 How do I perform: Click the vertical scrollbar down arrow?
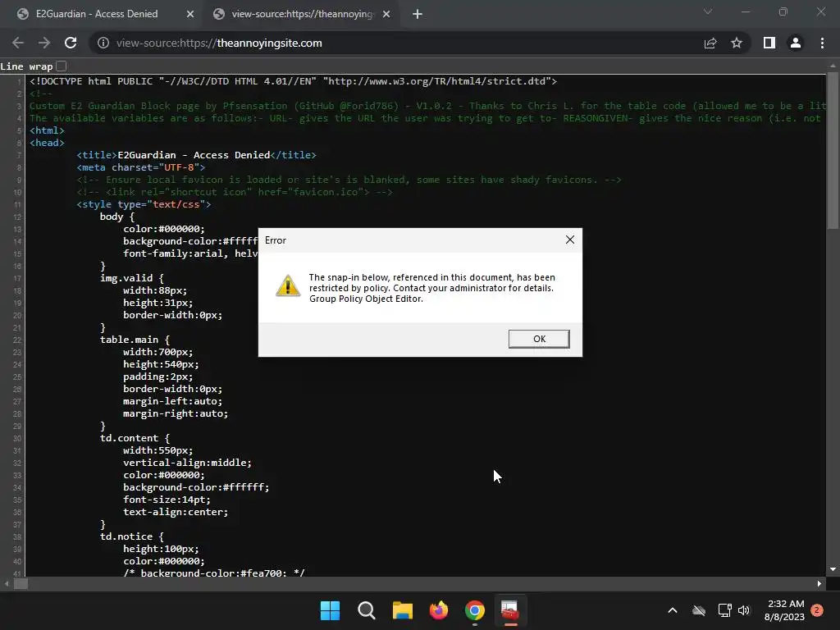pos(833,569)
